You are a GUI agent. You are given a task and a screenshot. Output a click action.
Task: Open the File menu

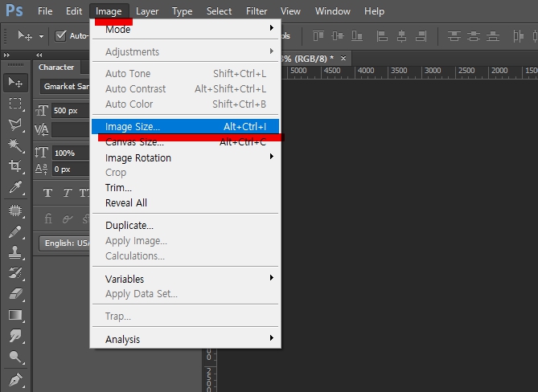point(45,11)
